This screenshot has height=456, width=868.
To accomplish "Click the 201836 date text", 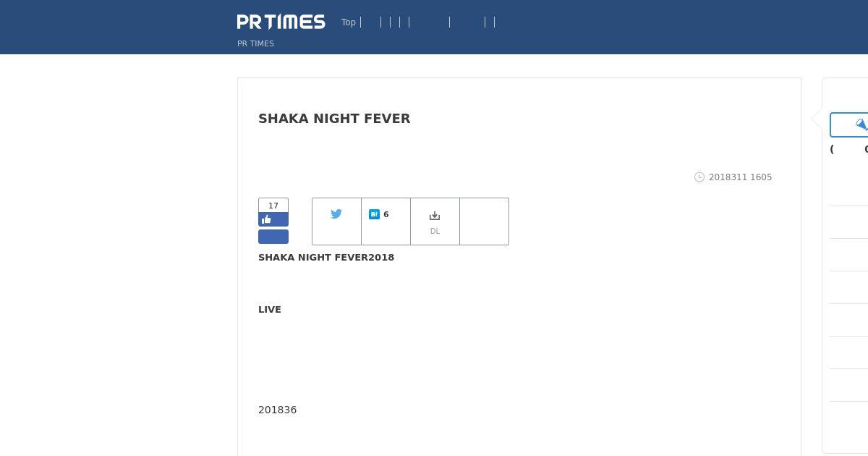I will (278, 410).
